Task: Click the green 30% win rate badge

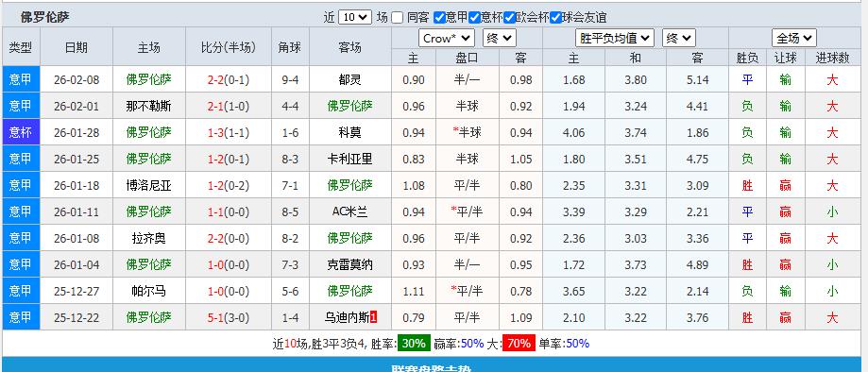Action: click(x=414, y=344)
